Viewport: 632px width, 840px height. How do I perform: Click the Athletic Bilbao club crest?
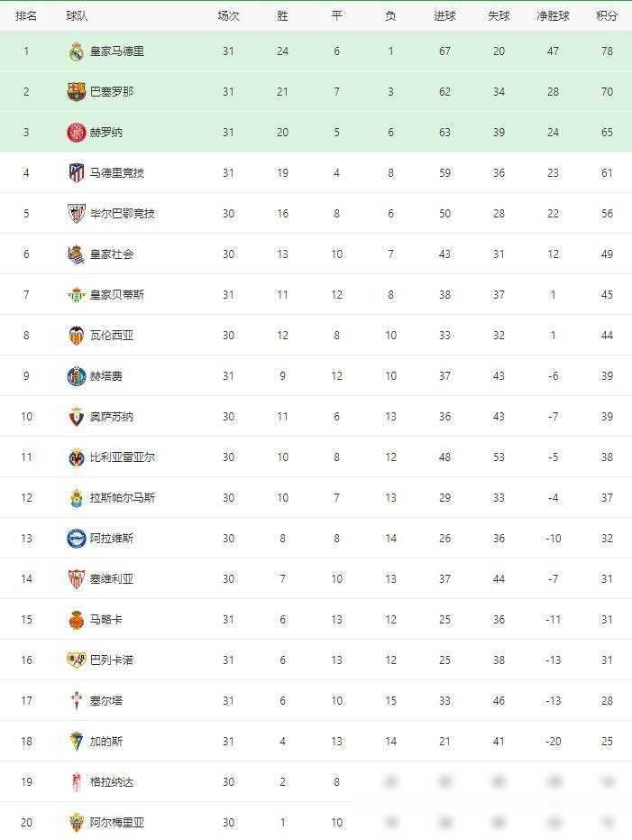(x=76, y=214)
